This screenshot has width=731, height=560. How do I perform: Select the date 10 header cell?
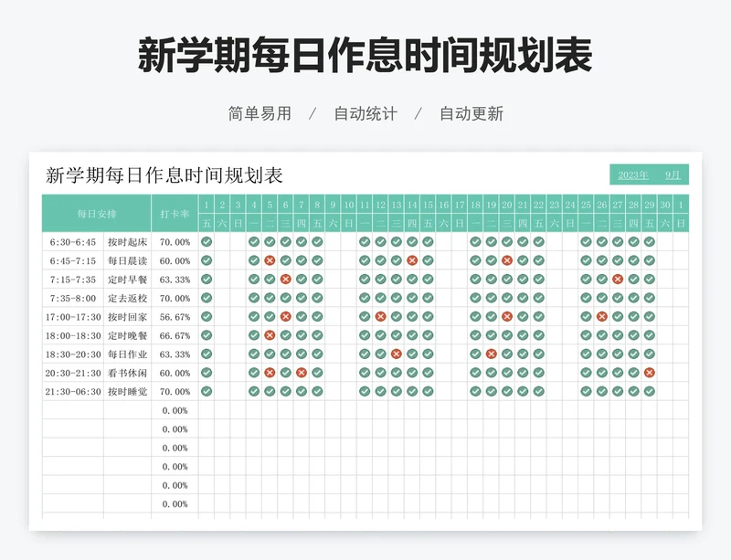[349, 205]
